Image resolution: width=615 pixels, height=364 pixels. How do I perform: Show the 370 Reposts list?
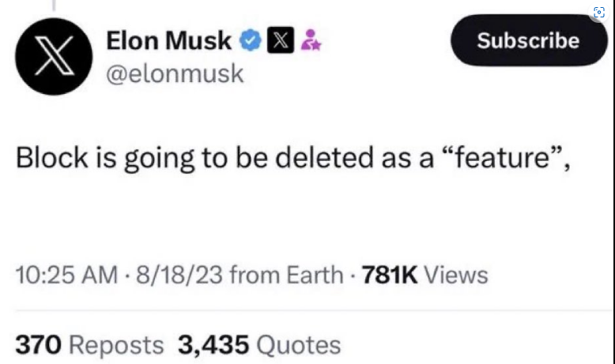coord(89,345)
